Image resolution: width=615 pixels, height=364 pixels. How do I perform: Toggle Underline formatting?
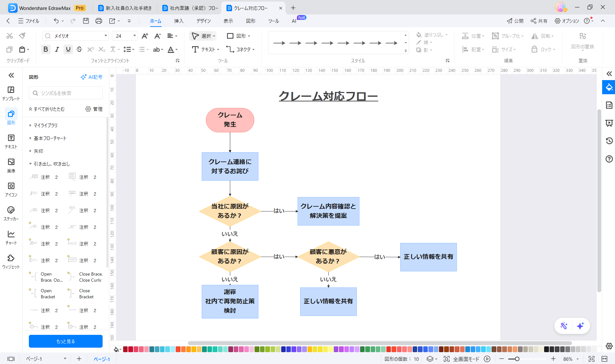(x=68, y=49)
